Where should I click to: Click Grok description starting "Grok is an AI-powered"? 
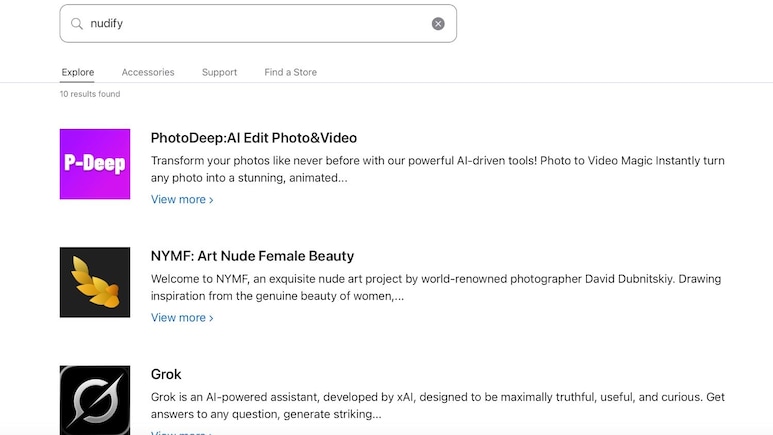[x=438, y=405]
